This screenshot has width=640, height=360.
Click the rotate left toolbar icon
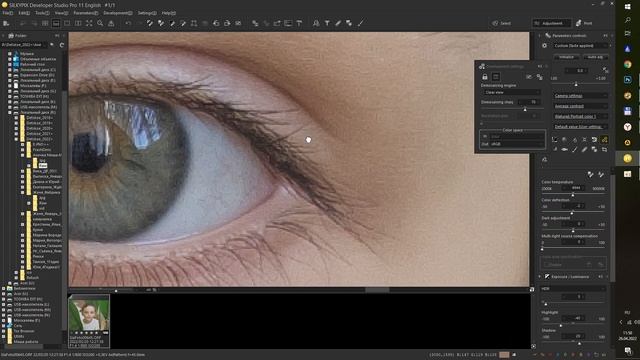[x=216, y=23]
